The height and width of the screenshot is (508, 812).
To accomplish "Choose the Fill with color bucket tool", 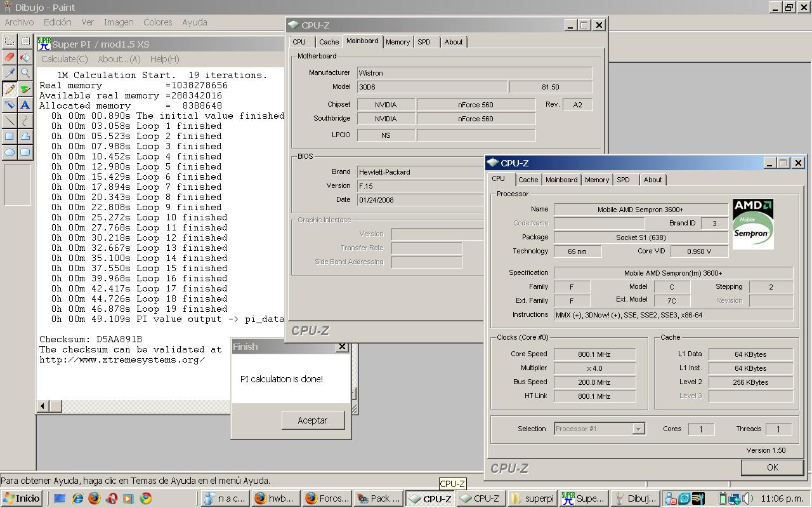I will (x=25, y=57).
